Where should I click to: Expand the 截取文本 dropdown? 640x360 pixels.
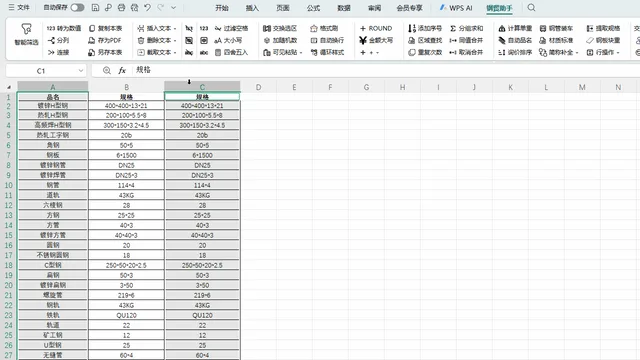point(175,53)
